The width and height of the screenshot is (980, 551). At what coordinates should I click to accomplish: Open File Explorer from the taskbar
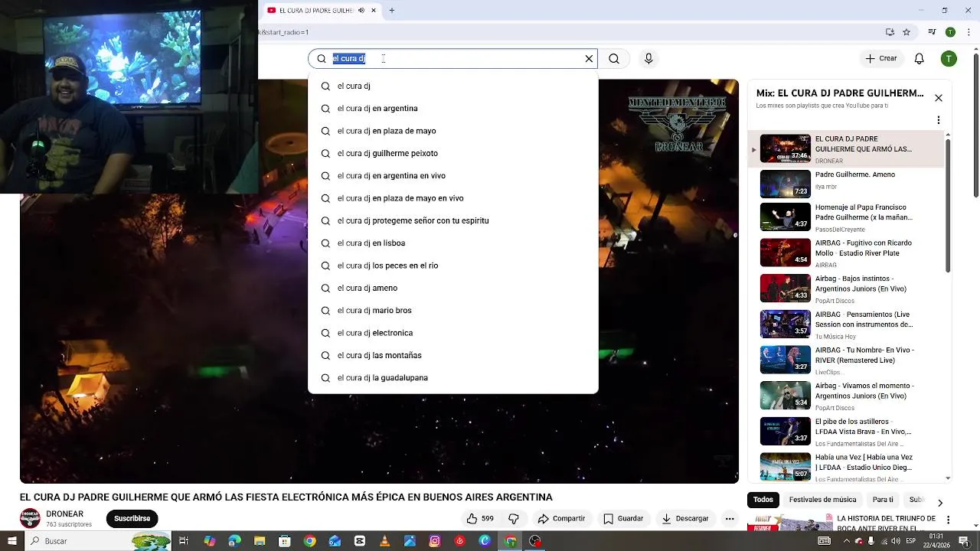point(260,541)
